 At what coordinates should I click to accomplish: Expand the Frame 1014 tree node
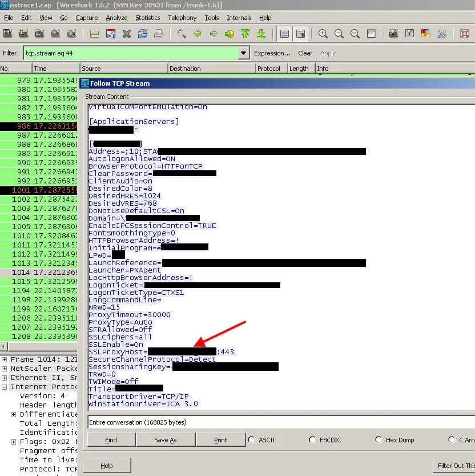click(4, 359)
